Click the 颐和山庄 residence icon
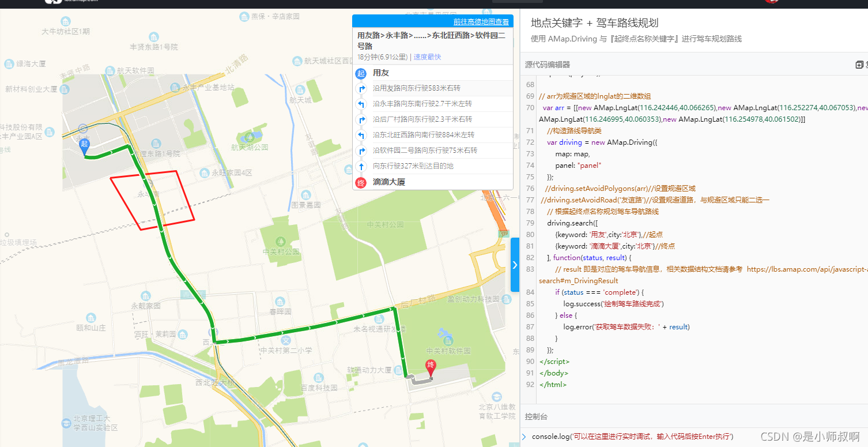868x447 pixels. pyautogui.click(x=91, y=318)
